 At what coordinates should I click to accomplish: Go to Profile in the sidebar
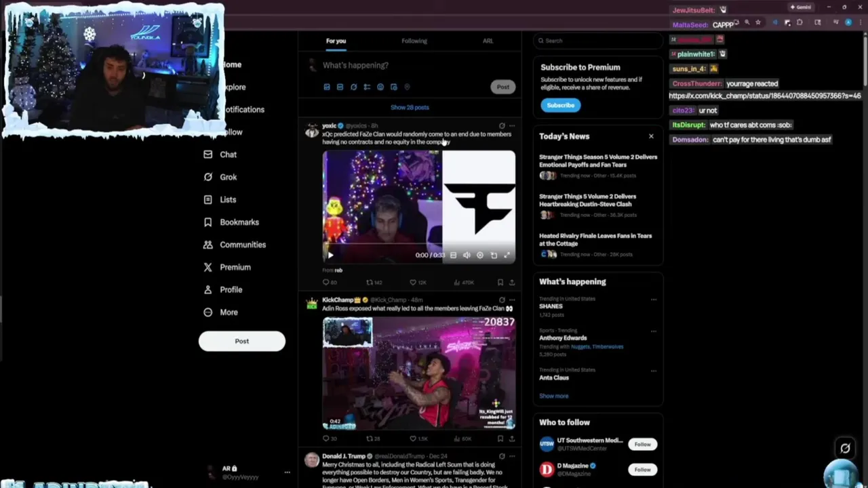[223, 289]
